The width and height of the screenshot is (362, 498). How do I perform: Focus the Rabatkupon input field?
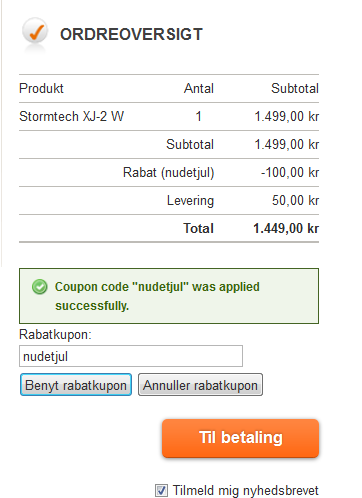pyautogui.click(x=131, y=356)
